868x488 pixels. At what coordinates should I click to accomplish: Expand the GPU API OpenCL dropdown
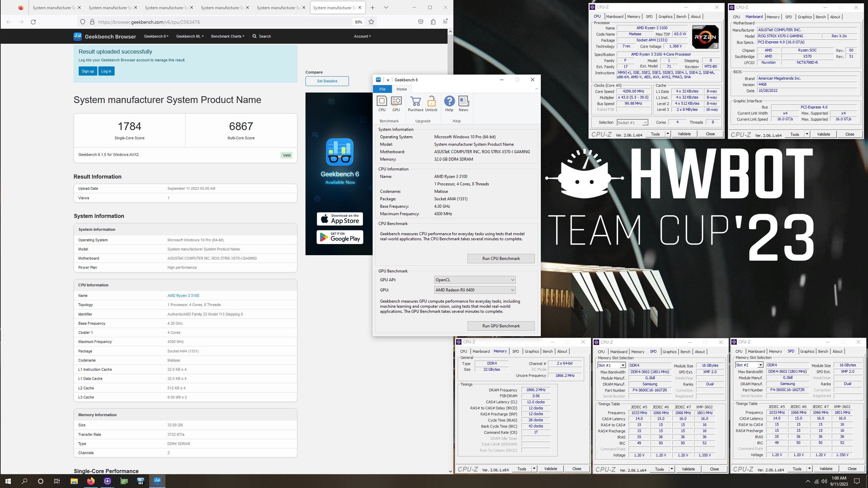[x=475, y=280]
